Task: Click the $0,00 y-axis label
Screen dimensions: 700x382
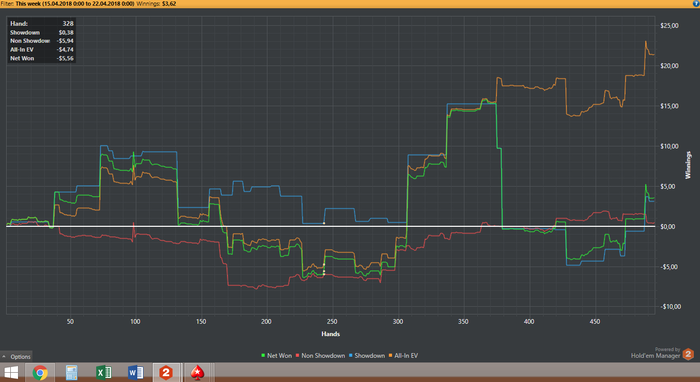Action: tap(668, 227)
